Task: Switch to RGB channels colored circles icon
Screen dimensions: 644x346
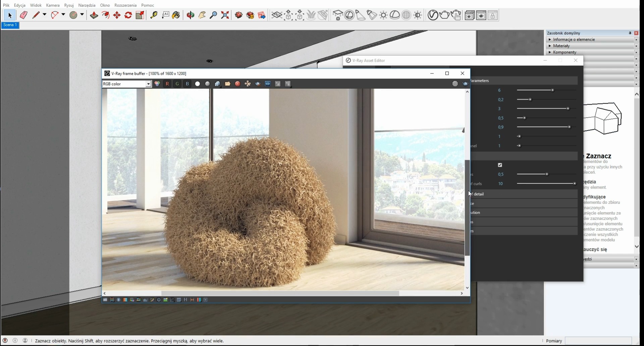Action: (x=157, y=84)
